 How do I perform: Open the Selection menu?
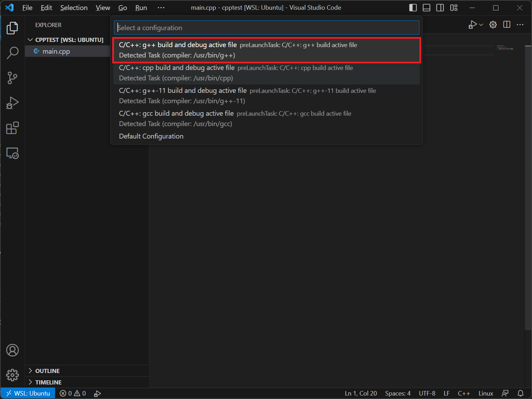pyautogui.click(x=74, y=8)
